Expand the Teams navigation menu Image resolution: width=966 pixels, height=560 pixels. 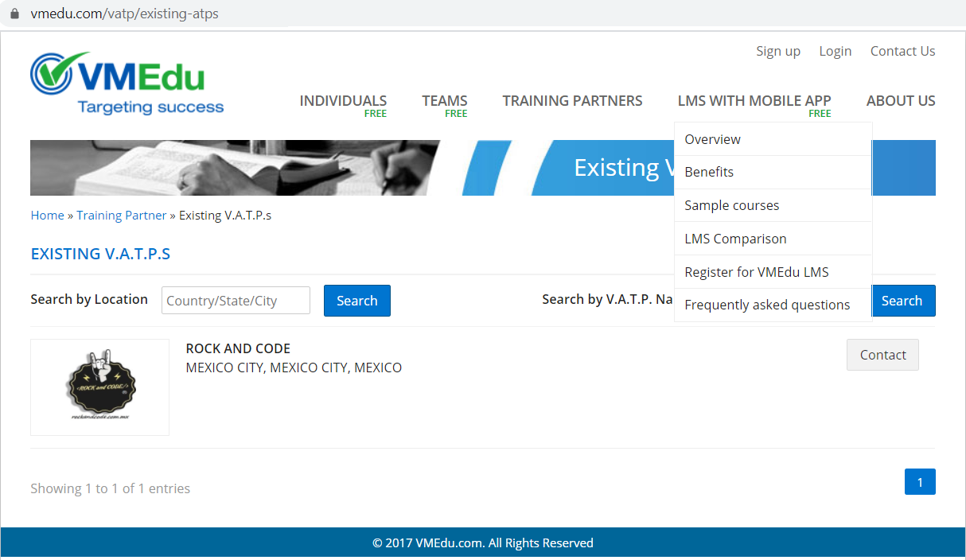pos(444,101)
